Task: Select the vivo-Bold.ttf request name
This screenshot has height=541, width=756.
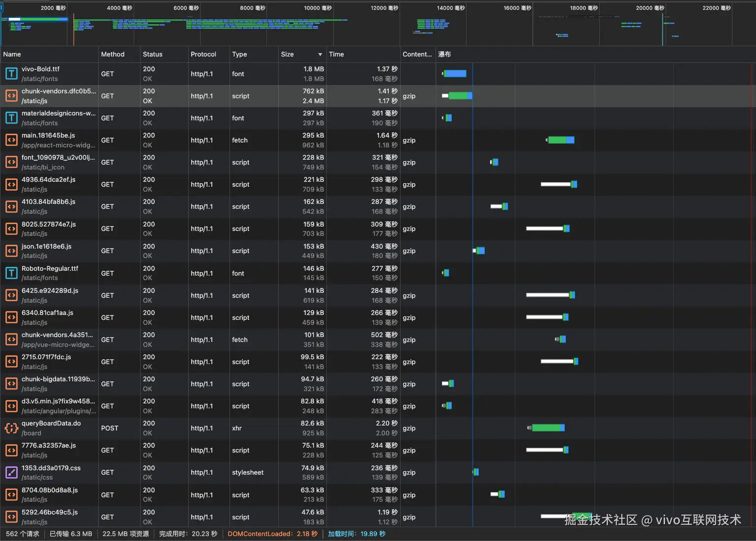Action: [40, 69]
